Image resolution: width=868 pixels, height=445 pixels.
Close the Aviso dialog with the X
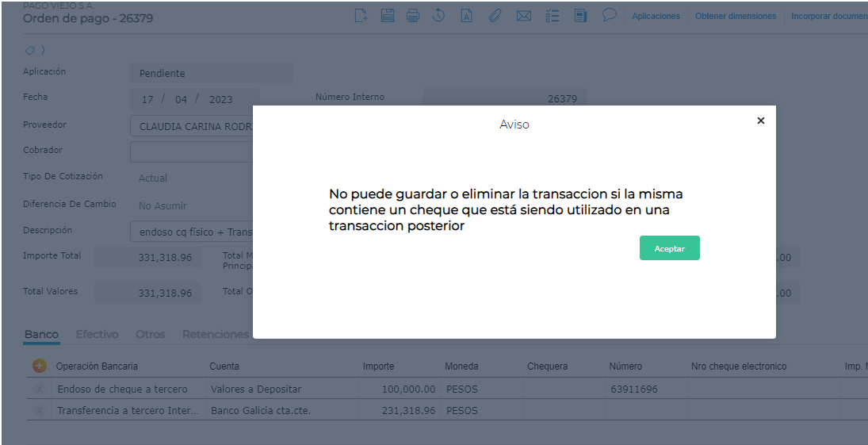761,121
